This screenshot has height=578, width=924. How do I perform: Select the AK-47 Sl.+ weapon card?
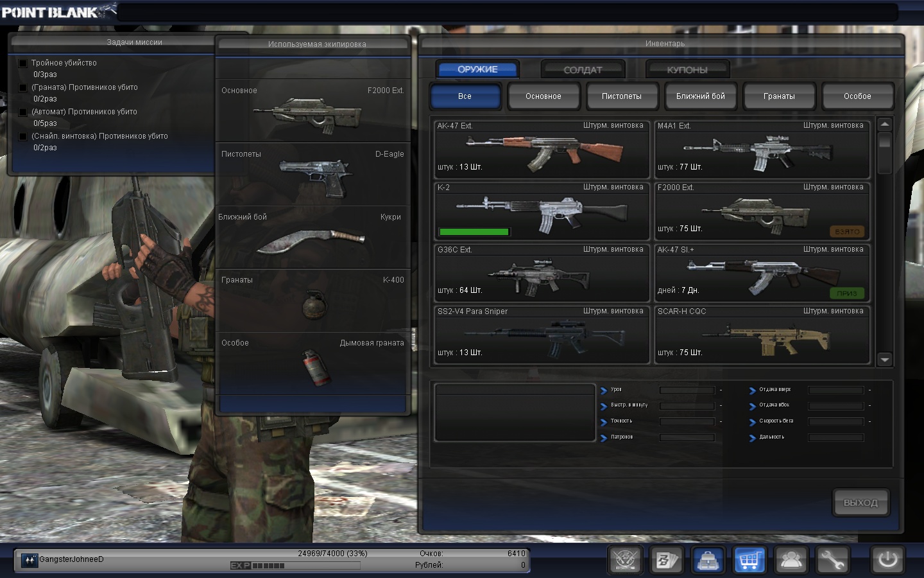(762, 273)
